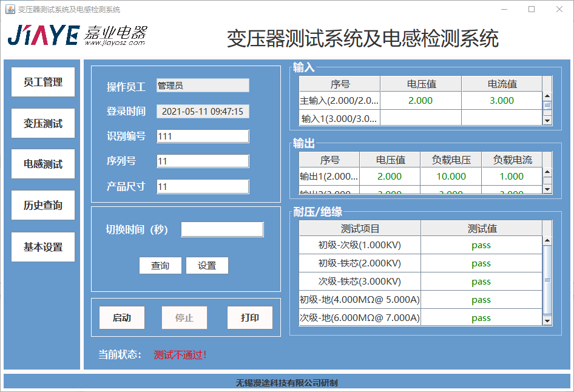Click the Java icon in title bar
This screenshot has height=392, width=574.
point(10,10)
